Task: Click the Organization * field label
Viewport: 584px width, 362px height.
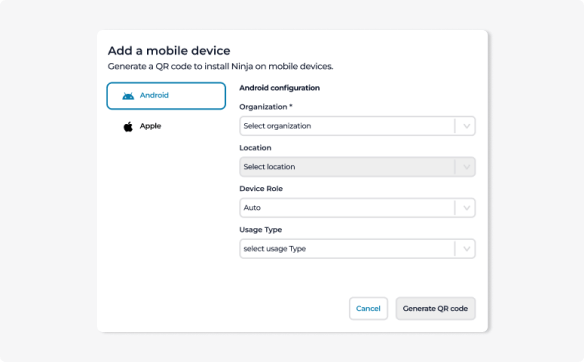Action: coord(266,107)
